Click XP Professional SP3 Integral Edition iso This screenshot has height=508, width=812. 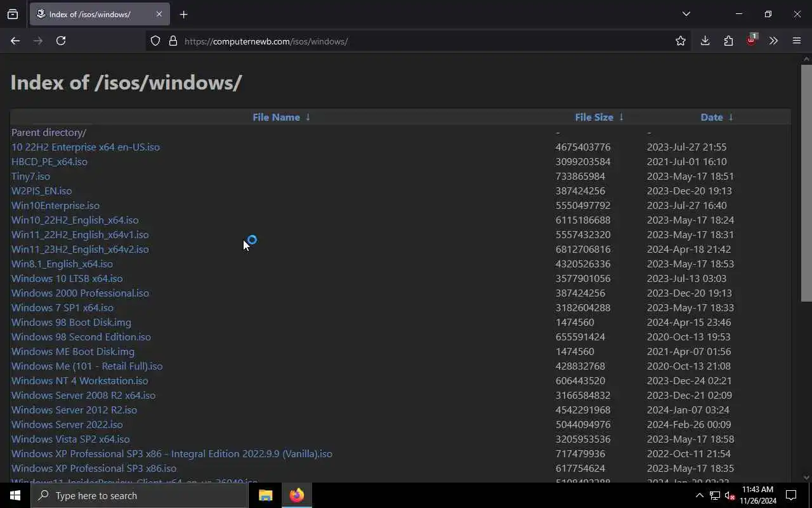[x=172, y=453]
